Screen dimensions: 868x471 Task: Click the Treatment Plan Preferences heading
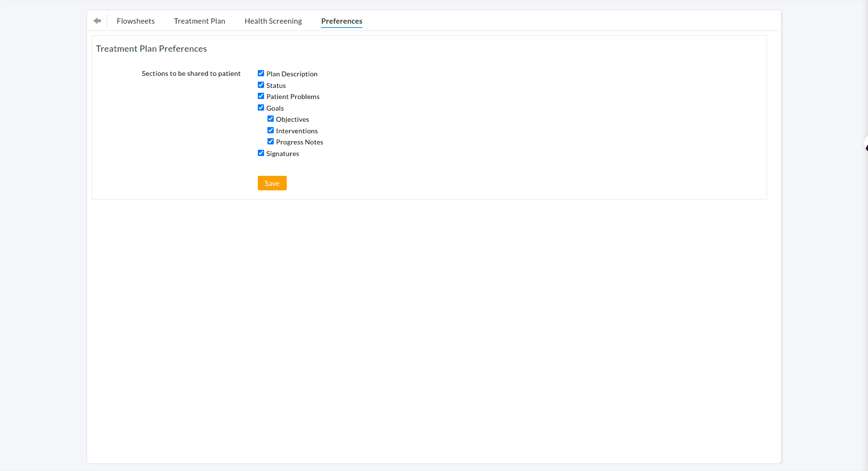click(x=151, y=49)
